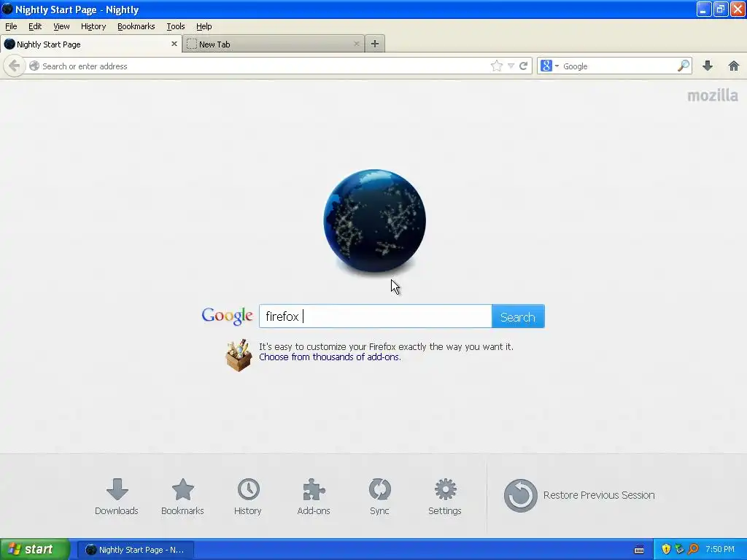The height and width of the screenshot is (560, 747).
Task: Click the orange magnifier tray icon
Action: click(x=693, y=549)
